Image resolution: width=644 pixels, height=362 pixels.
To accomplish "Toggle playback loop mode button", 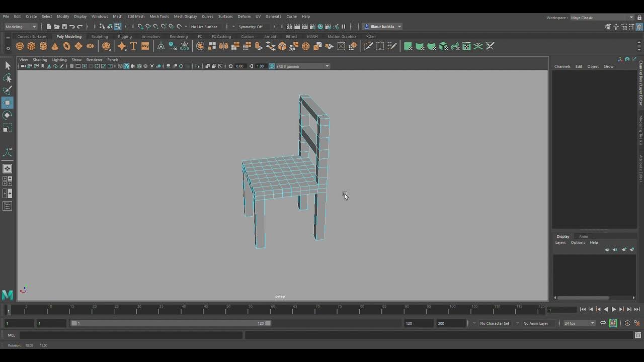I will pos(603,323).
